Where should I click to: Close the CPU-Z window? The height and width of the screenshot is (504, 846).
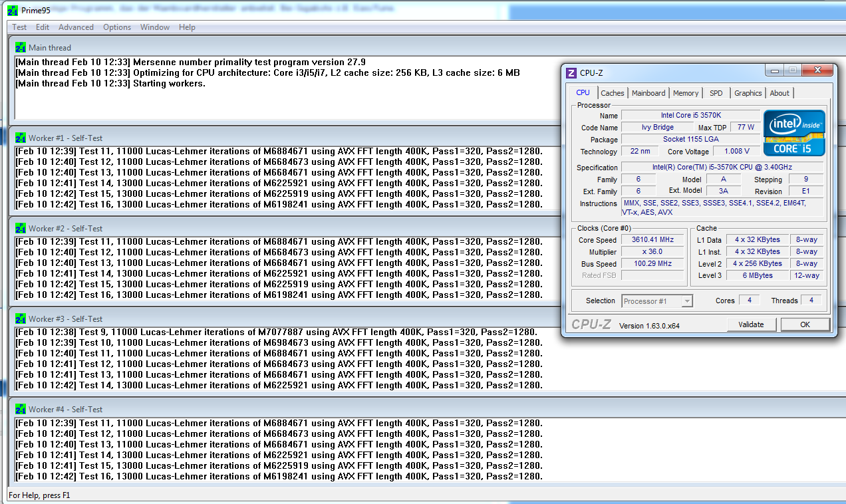816,70
